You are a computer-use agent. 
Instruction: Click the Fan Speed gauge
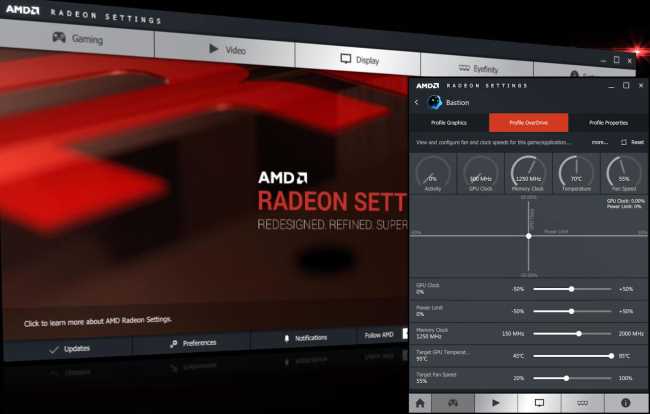[x=624, y=173]
